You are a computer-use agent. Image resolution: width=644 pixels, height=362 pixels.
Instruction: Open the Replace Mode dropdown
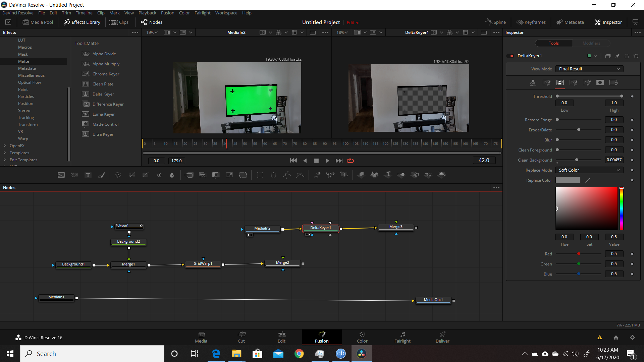[589, 170]
